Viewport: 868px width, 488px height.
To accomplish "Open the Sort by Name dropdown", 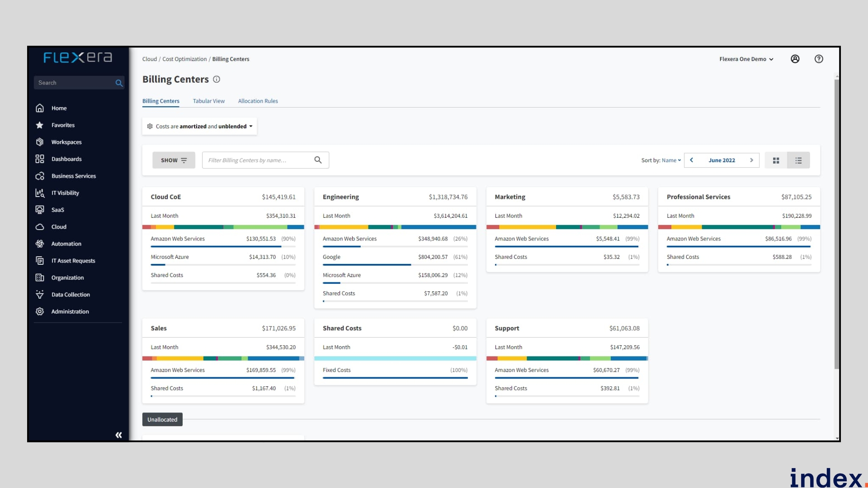I will tap(671, 160).
